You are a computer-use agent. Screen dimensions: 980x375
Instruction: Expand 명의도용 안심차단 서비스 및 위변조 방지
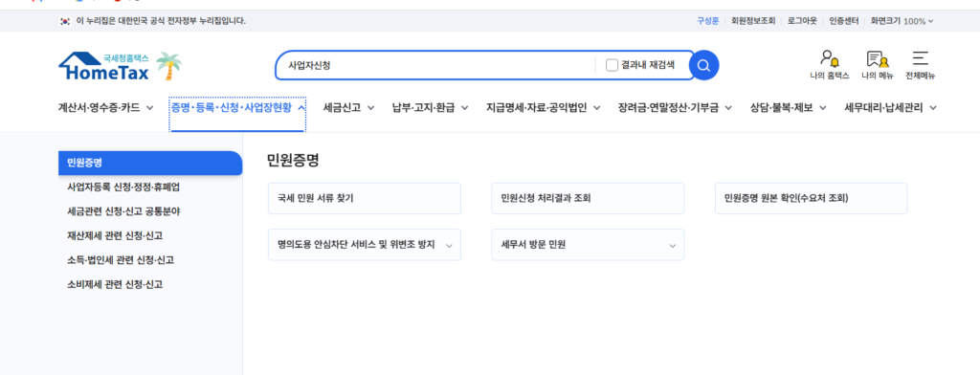365,245
